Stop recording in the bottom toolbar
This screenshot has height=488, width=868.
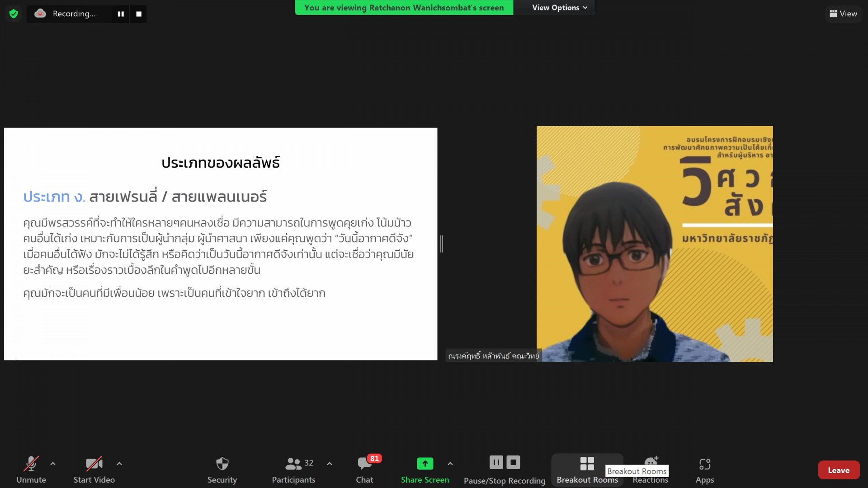point(513,462)
